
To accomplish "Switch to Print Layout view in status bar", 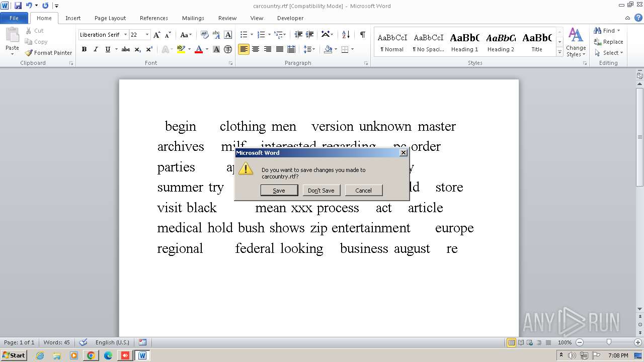I will pyautogui.click(x=511, y=342).
